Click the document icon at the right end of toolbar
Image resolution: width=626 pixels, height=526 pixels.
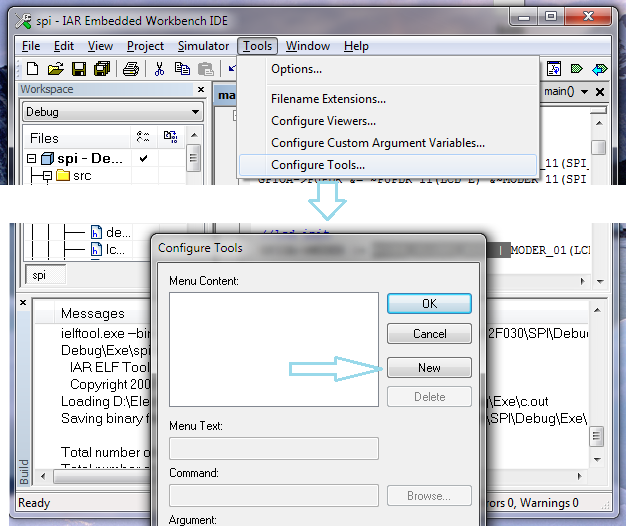point(554,69)
